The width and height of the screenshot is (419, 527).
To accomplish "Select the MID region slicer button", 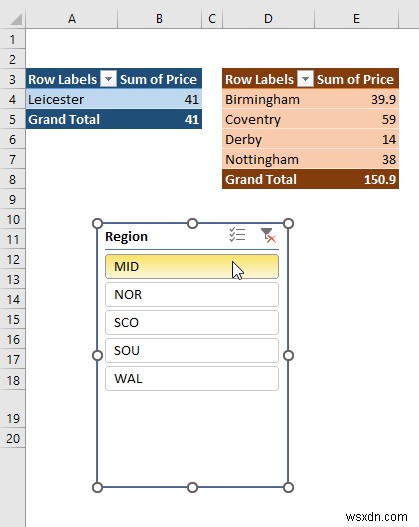I will pos(192,267).
